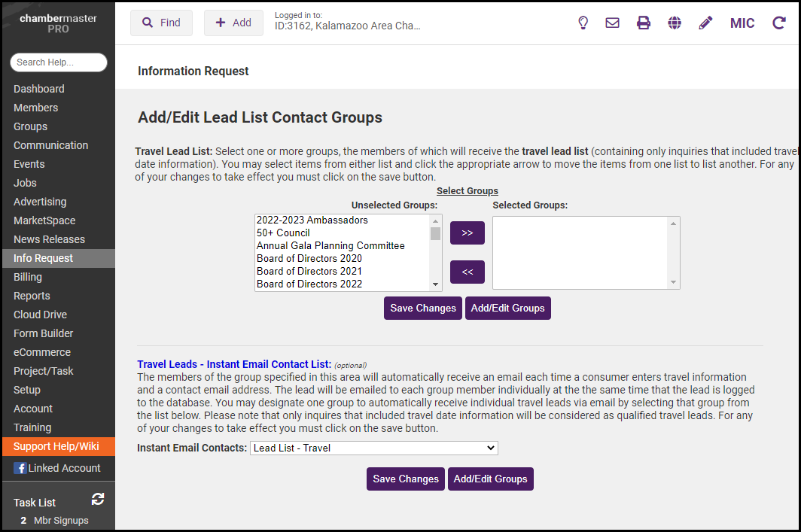Click the Add button in top bar
This screenshot has width=801, height=532.
pos(233,23)
